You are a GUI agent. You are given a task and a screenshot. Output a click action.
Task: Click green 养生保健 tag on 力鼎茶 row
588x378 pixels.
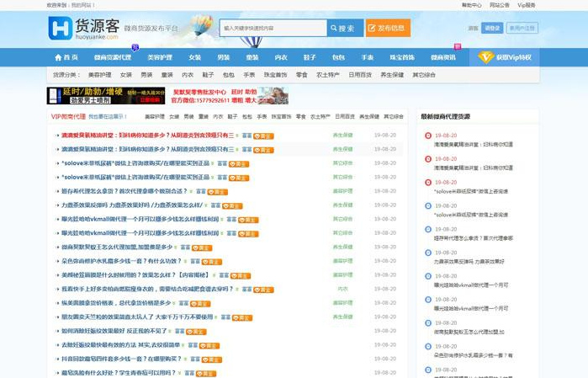coord(342,205)
